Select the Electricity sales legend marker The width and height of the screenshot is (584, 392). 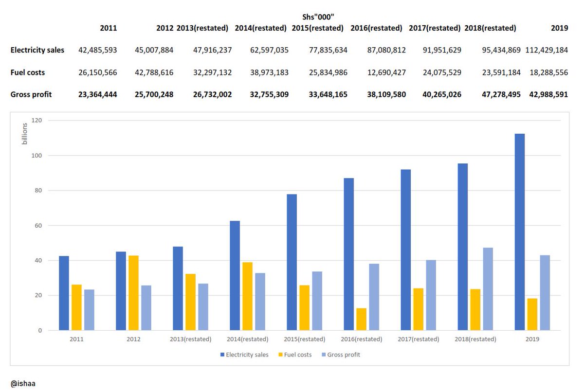[x=222, y=355]
